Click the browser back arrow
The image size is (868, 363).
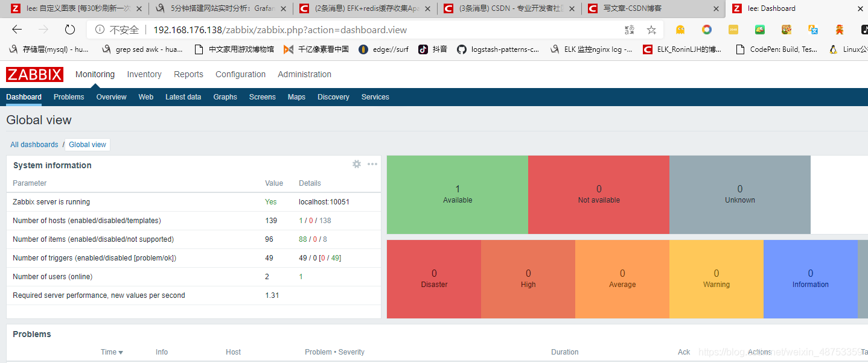click(17, 30)
